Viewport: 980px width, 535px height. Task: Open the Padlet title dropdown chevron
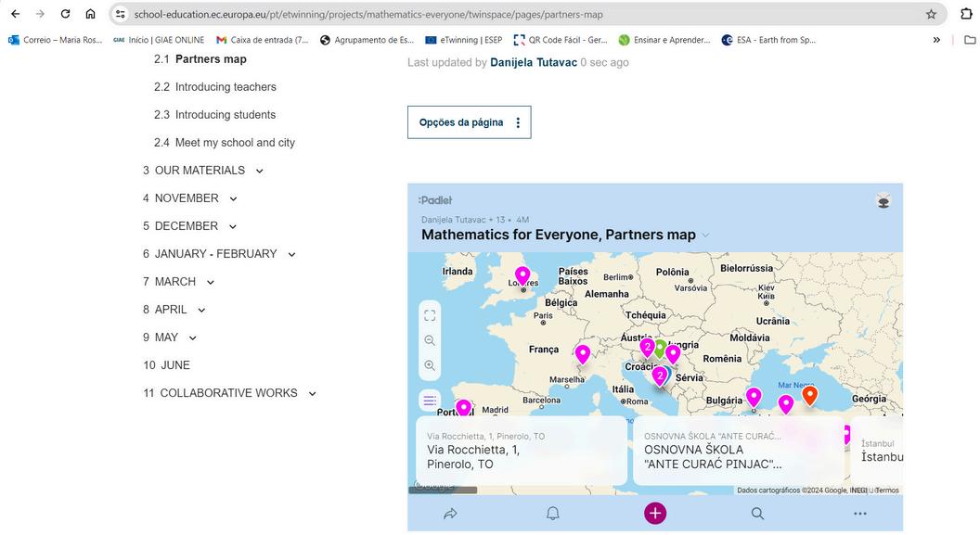pos(705,236)
